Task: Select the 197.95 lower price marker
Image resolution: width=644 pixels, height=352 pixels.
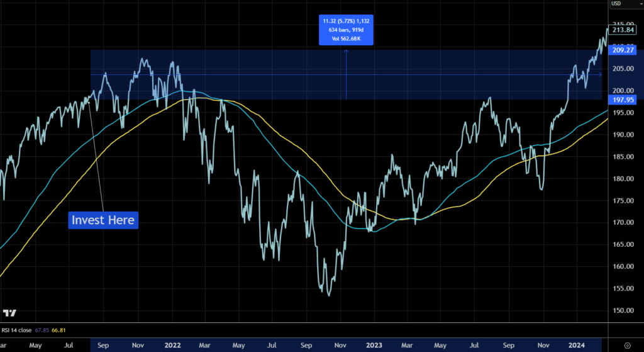Action: click(622, 99)
